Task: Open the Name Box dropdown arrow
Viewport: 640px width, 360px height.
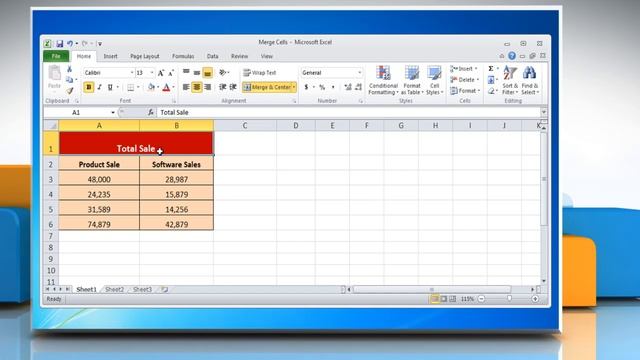Action: point(113,112)
